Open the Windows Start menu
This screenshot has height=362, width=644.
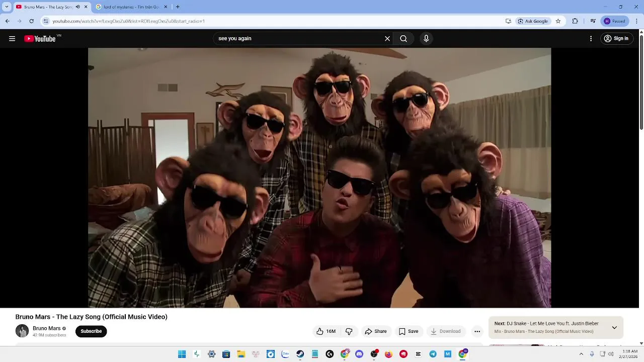click(x=182, y=354)
